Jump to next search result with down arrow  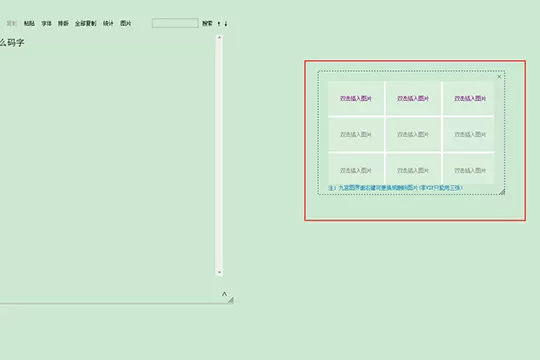point(226,24)
